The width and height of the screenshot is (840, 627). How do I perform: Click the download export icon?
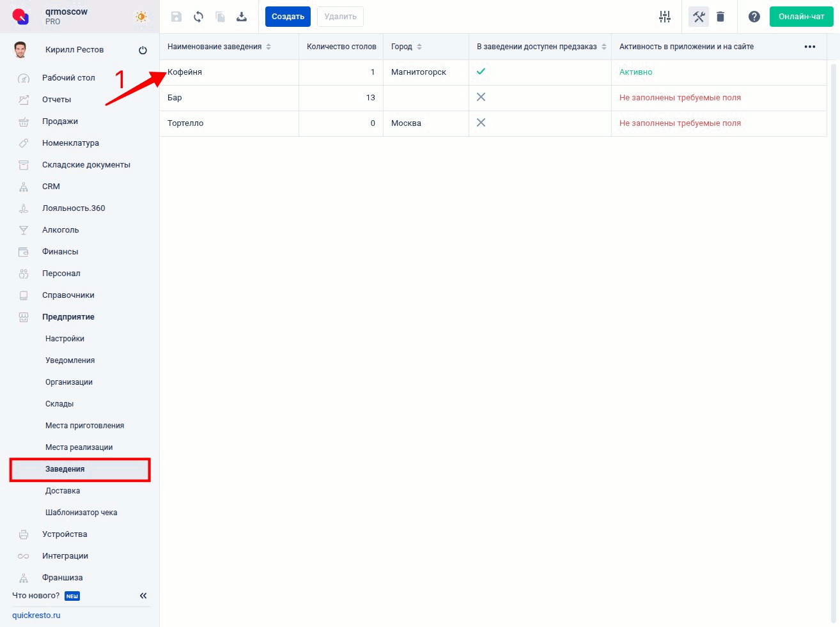[242, 17]
